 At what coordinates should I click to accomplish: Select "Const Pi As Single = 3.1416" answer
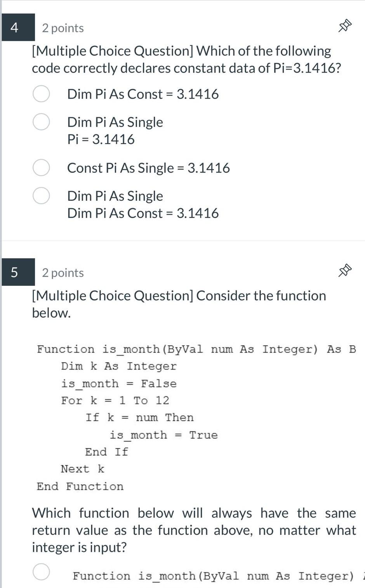click(41, 167)
